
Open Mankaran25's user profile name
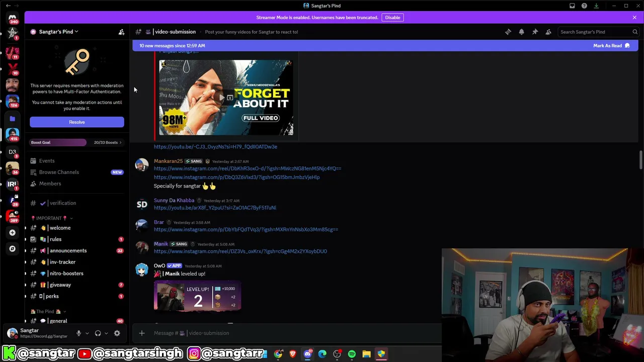pyautogui.click(x=168, y=161)
